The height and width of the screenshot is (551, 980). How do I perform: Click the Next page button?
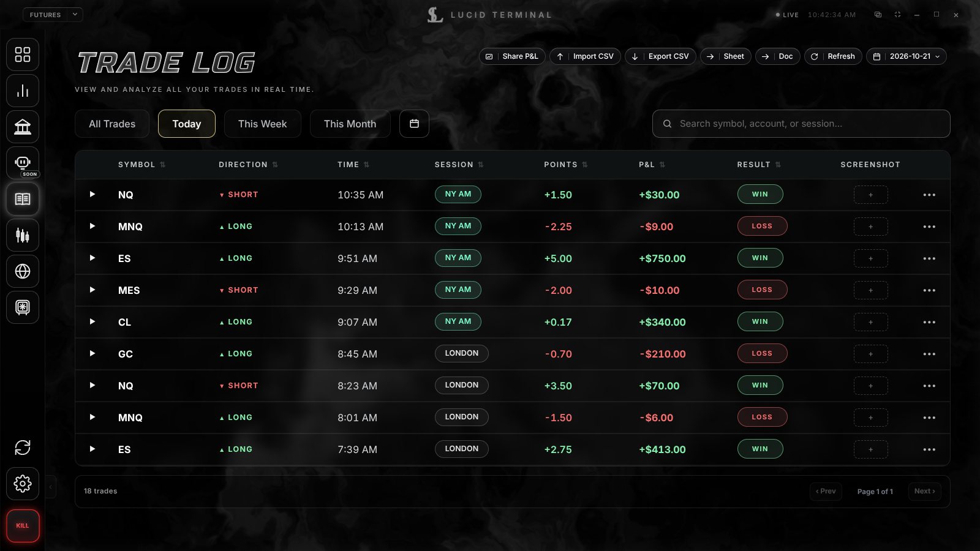click(x=924, y=491)
